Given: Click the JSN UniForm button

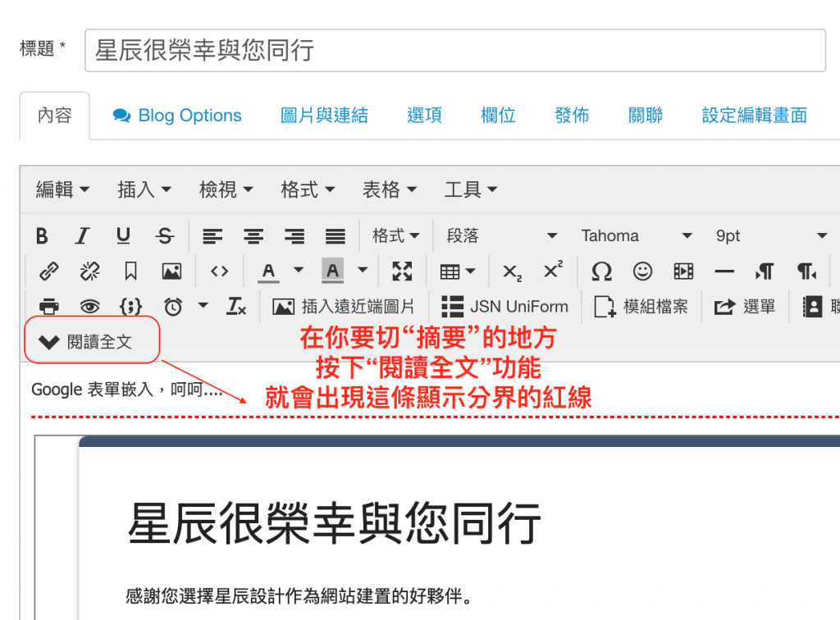Looking at the screenshot, I should 504,307.
